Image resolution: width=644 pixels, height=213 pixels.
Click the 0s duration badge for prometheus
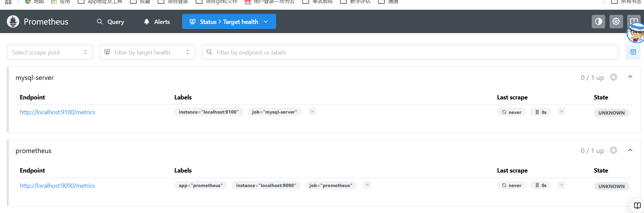540,185
